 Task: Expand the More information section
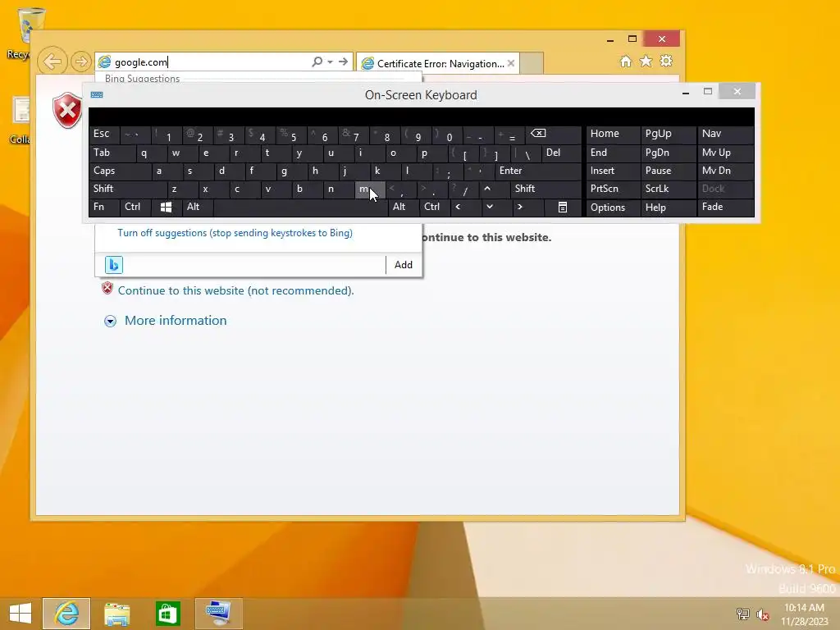[x=166, y=321]
